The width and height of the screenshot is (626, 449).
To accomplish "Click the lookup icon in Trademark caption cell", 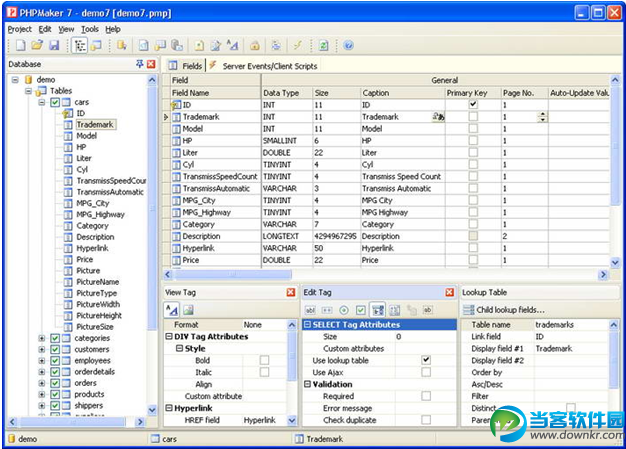I will click(x=438, y=117).
